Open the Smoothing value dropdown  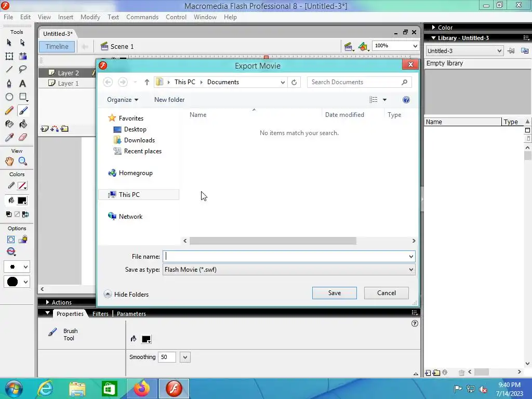pyautogui.click(x=185, y=357)
